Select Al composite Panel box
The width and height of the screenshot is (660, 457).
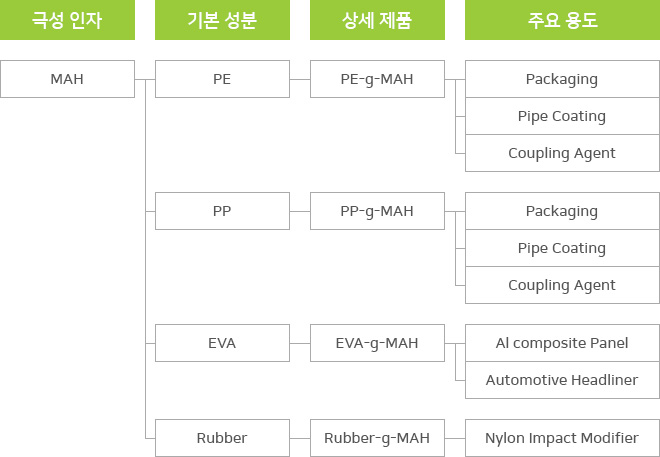tap(562, 343)
